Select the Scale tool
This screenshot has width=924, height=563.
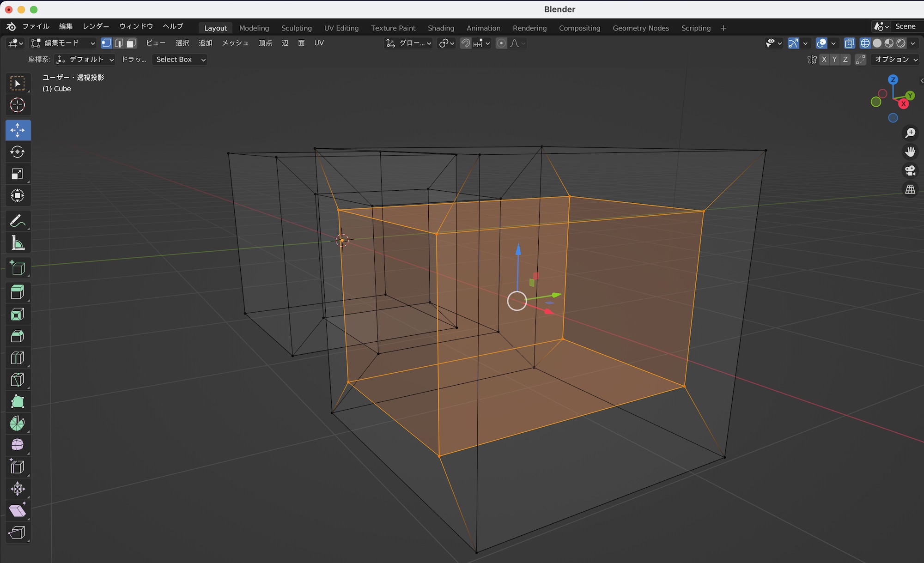click(x=18, y=174)
